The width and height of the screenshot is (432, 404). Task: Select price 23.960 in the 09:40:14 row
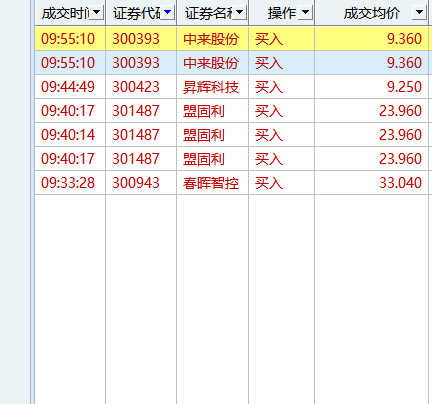[400, 135]
